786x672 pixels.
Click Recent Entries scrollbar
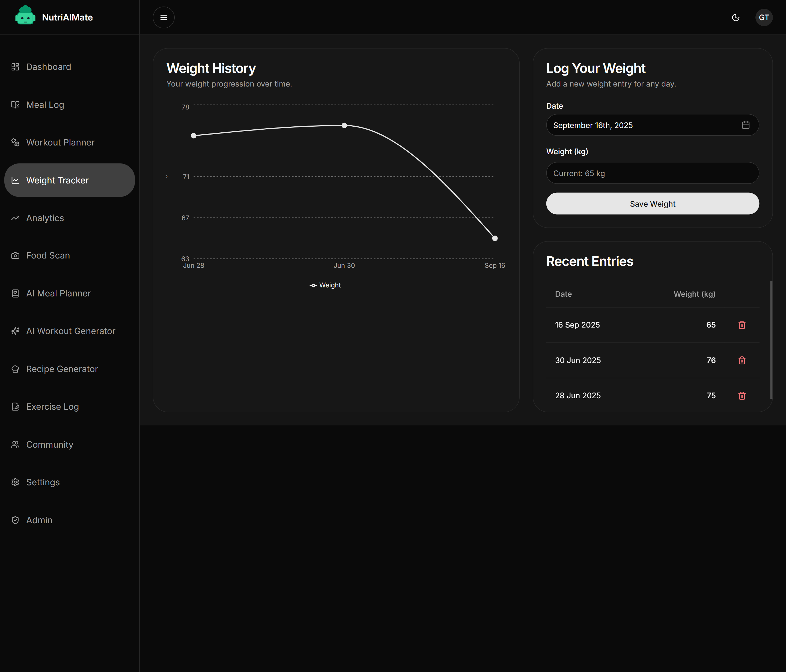tap(771, 340)
